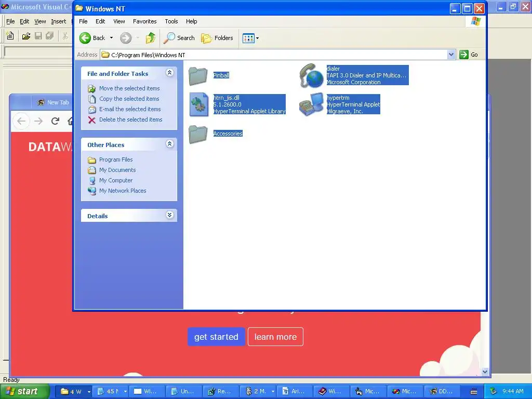Open the File menu in Windows NT window
This screenshot has width=532, height=399.
point(83,21)
